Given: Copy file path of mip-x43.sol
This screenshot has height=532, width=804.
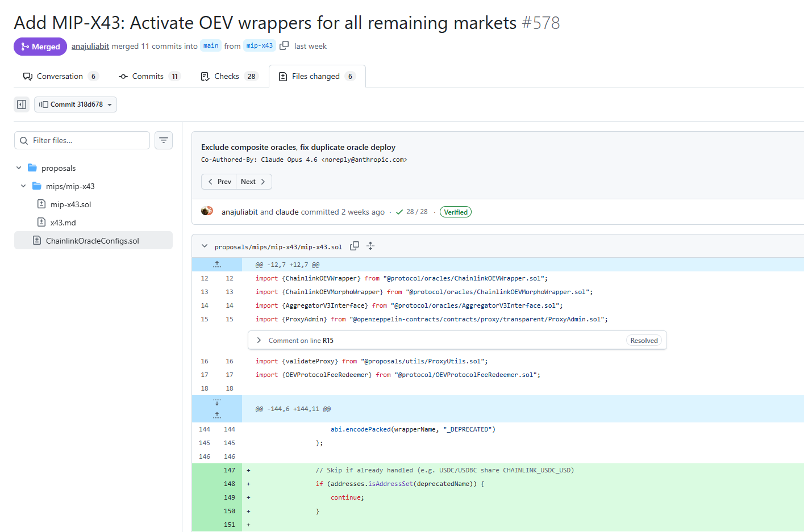Looking at the screenshot, I should pos(355,246).
